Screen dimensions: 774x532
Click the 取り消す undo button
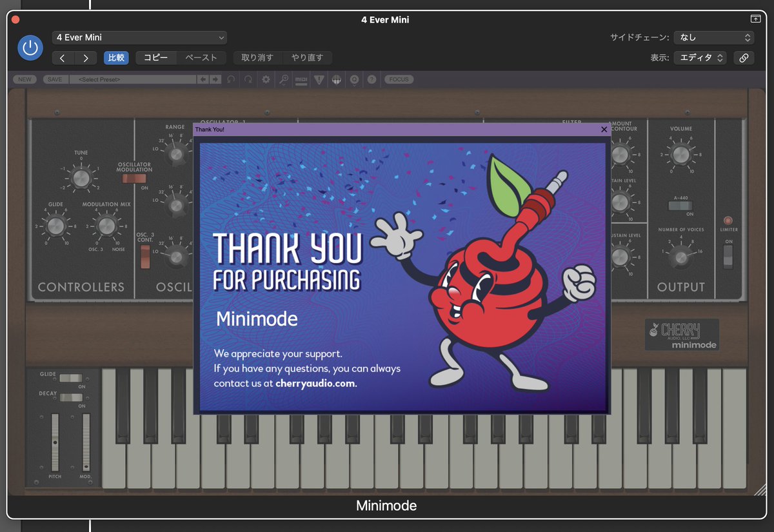257,58
